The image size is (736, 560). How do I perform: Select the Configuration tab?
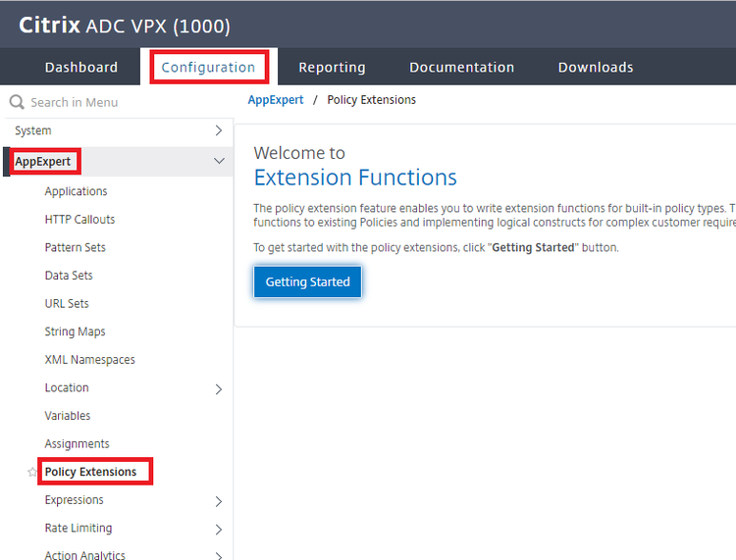tap(208, 67)
